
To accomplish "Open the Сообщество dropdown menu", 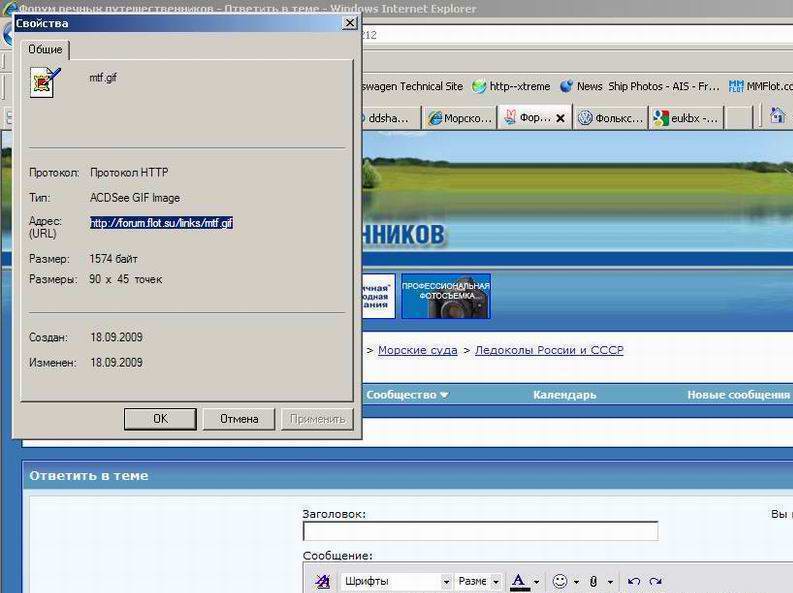I will (407, 395).
